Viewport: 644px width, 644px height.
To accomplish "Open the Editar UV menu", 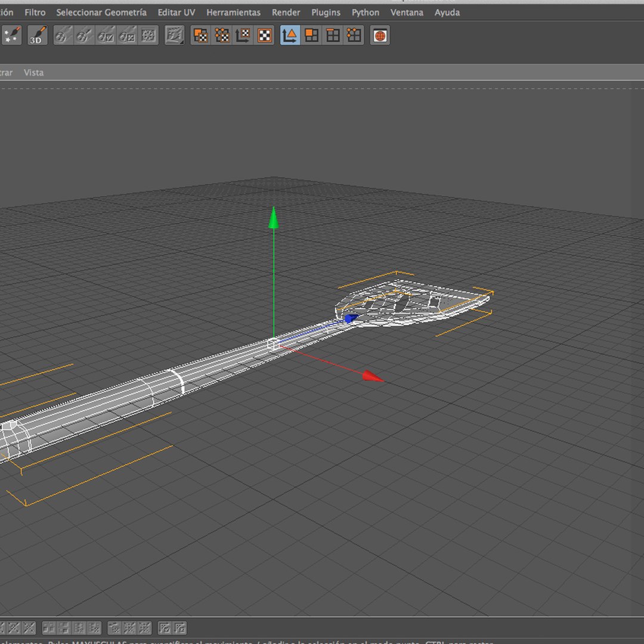I will pyautogui.click(x=177, y=13).
